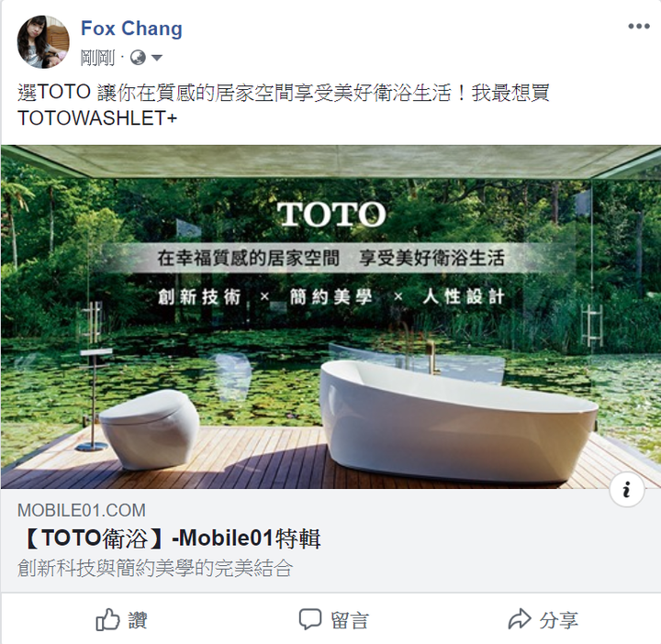
Task: Open the post options three-dot menu
Action: (639, 27)
